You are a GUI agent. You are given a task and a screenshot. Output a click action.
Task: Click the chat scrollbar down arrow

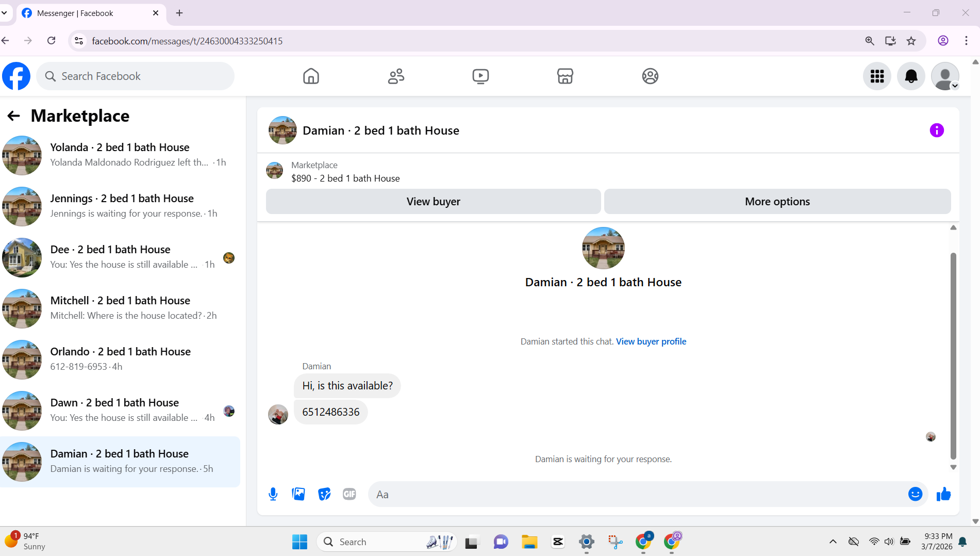[953, 467]
